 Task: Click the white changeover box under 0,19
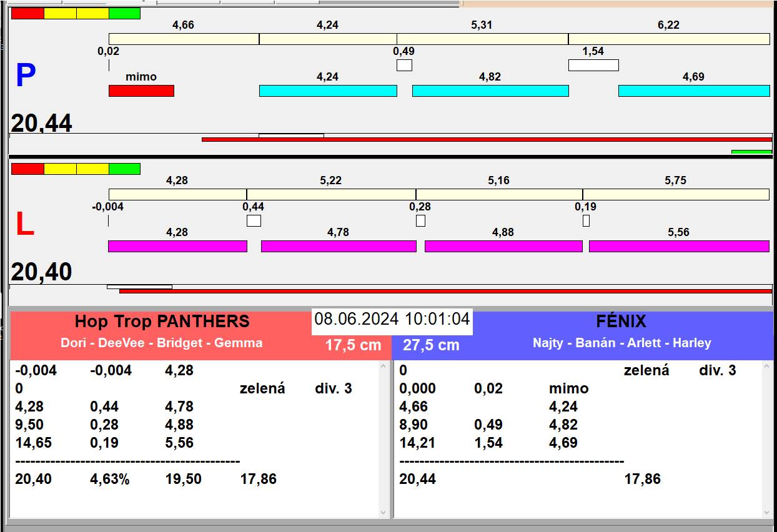point(586,220)
